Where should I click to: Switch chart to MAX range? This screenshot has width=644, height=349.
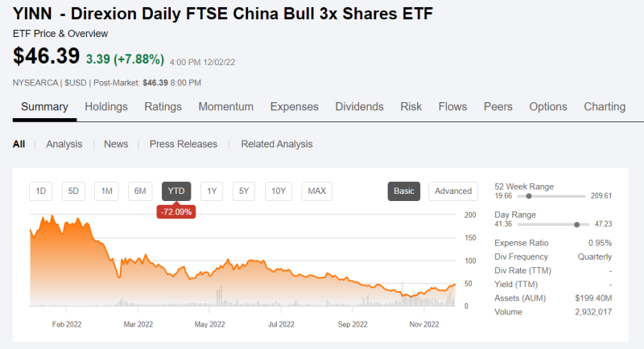click(317, 191)
